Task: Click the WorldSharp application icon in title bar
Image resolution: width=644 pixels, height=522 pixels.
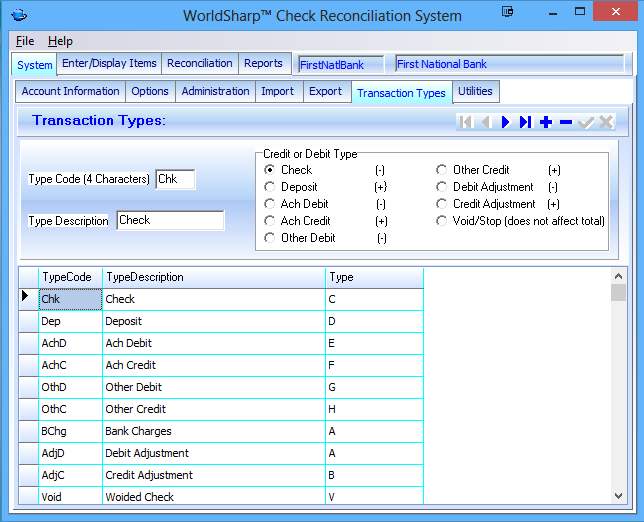Action: [x=19, y=16]
